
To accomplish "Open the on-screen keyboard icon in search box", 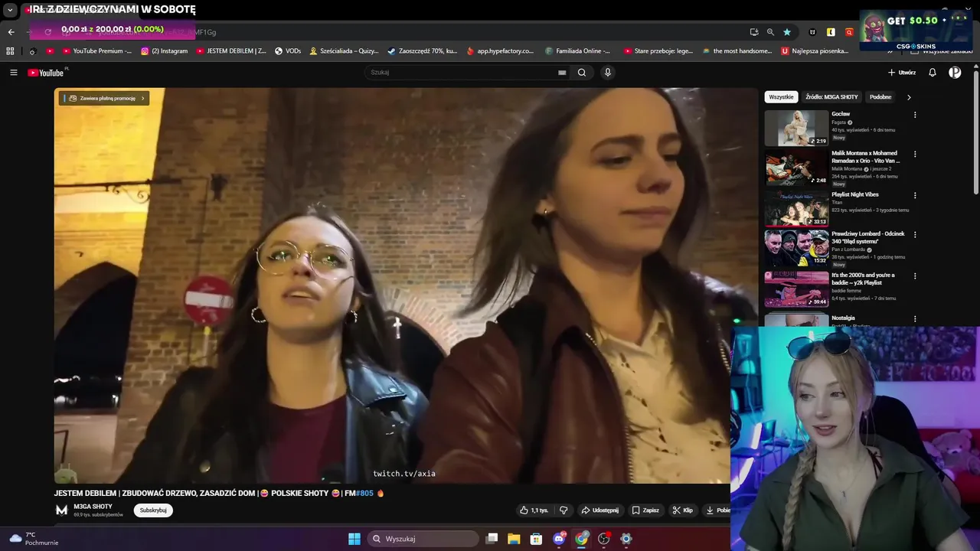I will pyautogui.click(x=562, y=73).
